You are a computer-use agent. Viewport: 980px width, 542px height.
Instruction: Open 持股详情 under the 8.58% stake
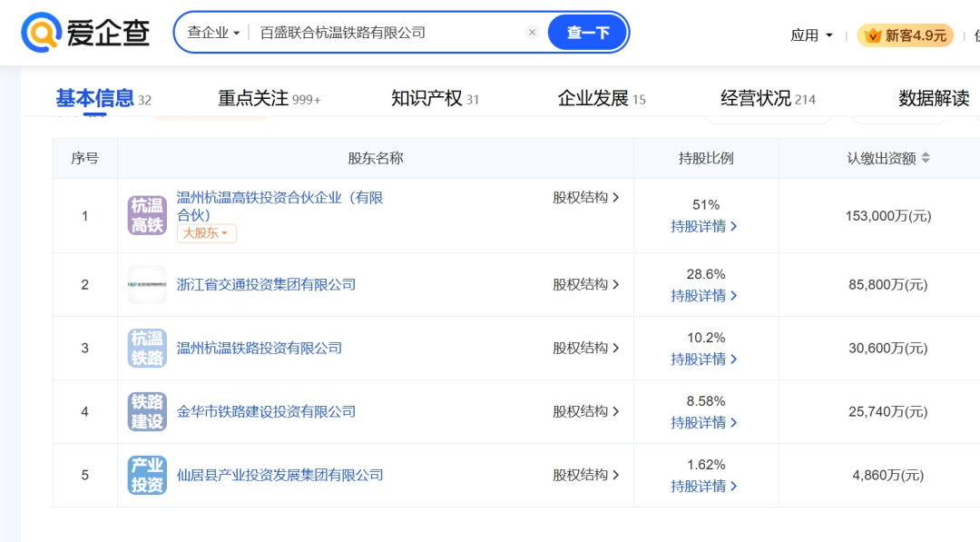coord(704,423)
